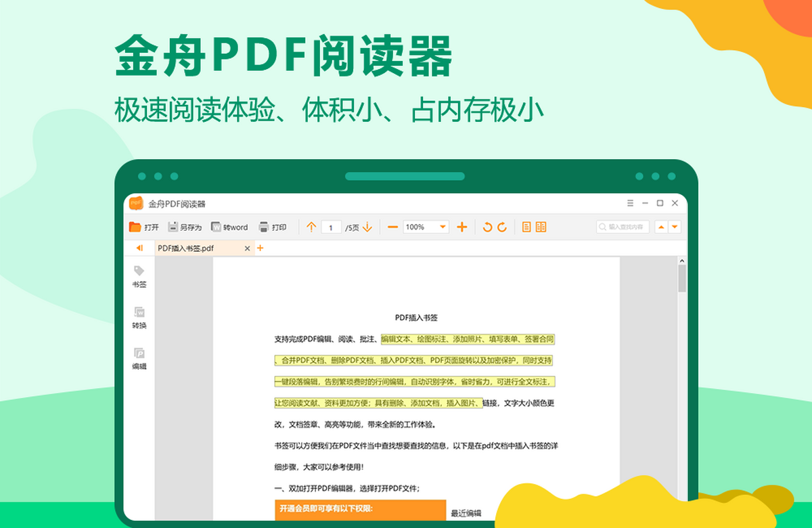Click the 打开 (Open) file button
This screenshot has height=528, width=812.
point(143,227)
